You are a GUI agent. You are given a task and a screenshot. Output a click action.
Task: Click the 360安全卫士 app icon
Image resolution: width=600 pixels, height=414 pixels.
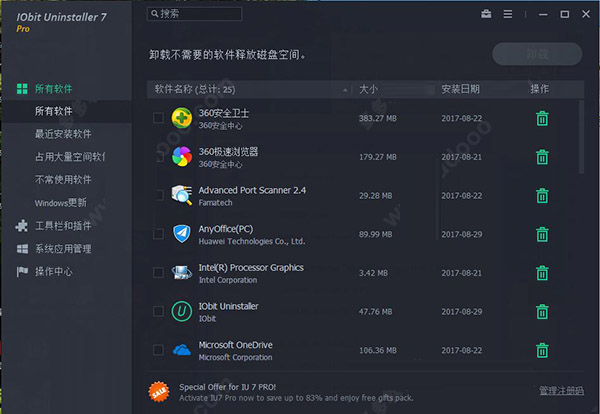pyautogui.click(x=181, y=118)
